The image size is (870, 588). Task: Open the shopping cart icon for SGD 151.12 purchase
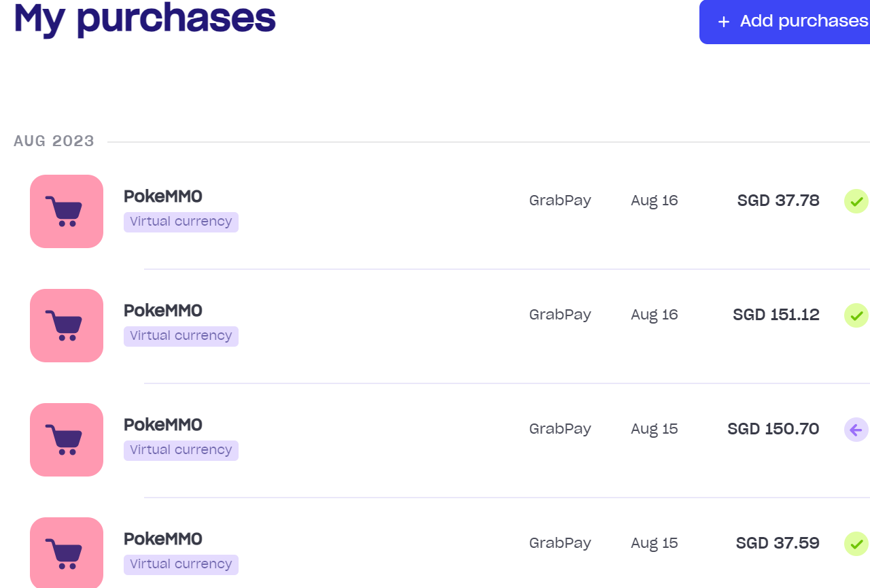click(x=67, y=326)
